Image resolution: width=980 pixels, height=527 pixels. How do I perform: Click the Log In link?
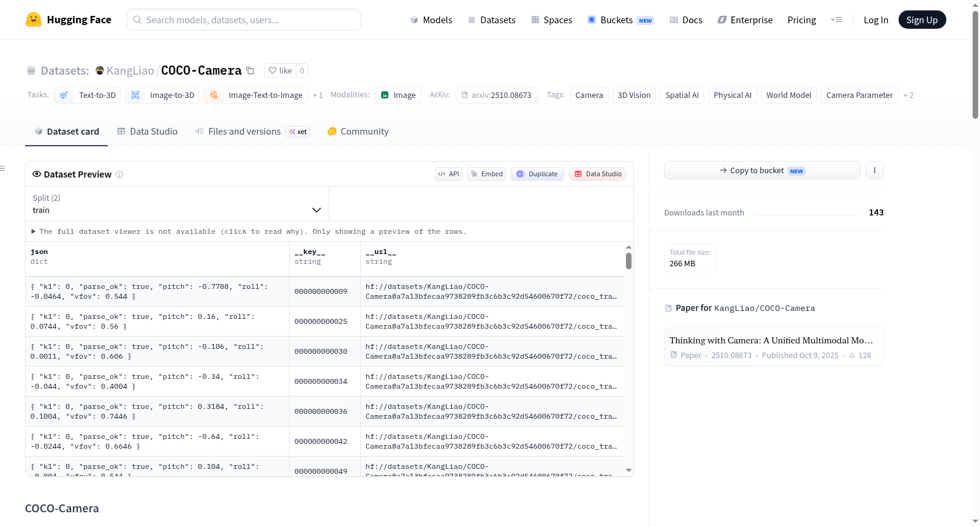tap(876, 20)
